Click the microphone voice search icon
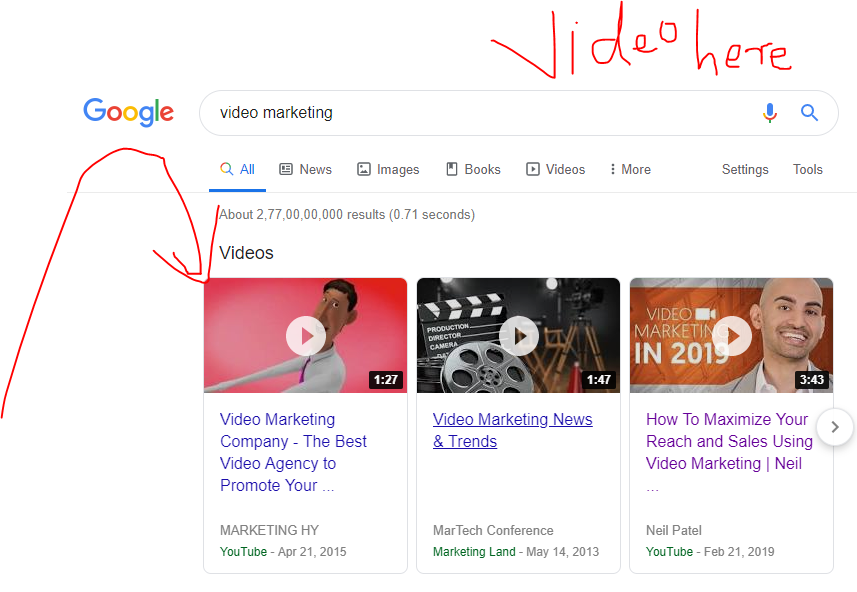 tap(769, 113)
